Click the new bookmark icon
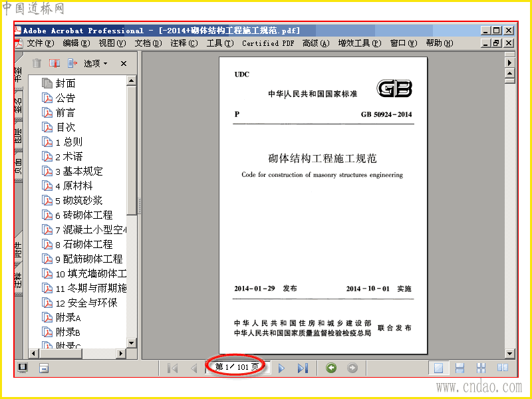Viewport: 532px width, 399px height. pos(55,63)
